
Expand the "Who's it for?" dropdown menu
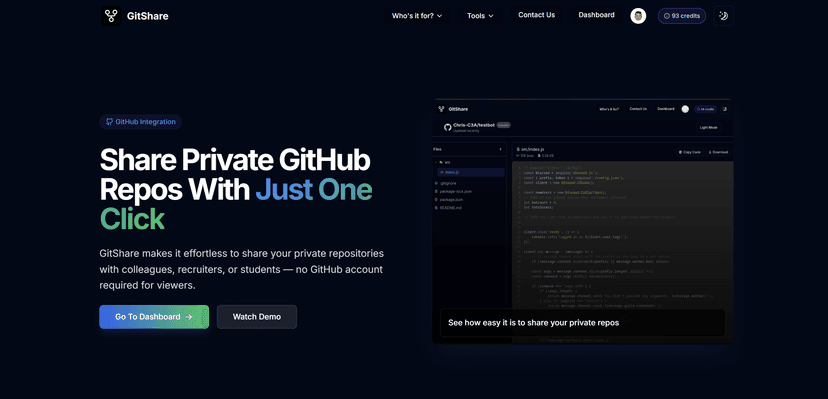click(417, 16)
